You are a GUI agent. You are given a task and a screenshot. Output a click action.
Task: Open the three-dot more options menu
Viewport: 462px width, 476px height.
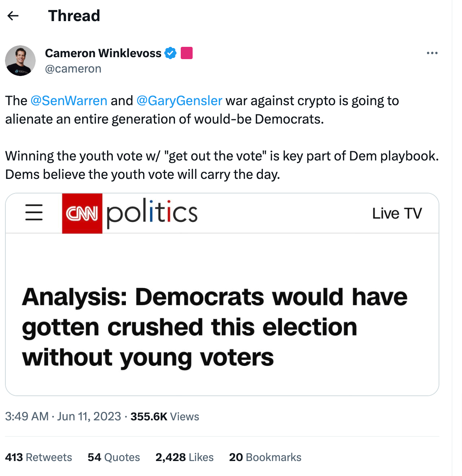[432, 53]
